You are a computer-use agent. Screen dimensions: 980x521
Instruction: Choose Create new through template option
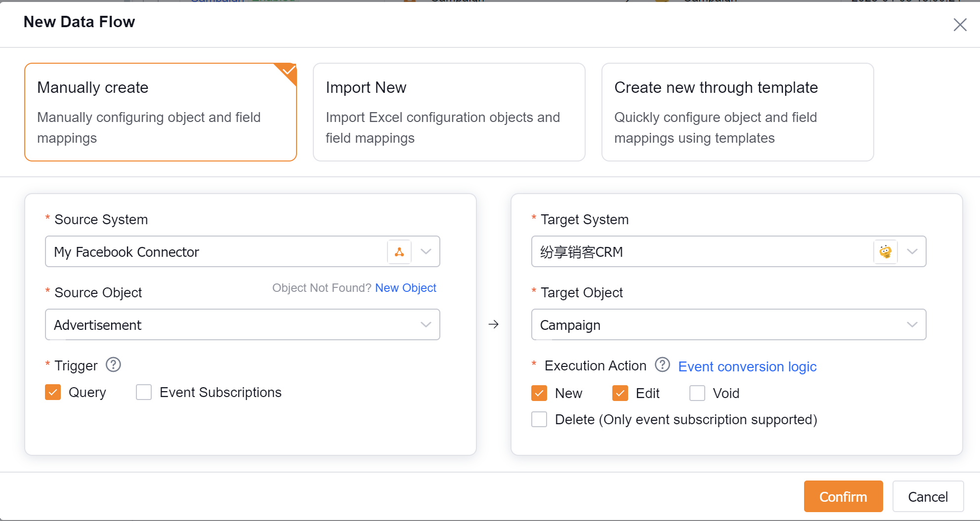[x=737, y=112]
